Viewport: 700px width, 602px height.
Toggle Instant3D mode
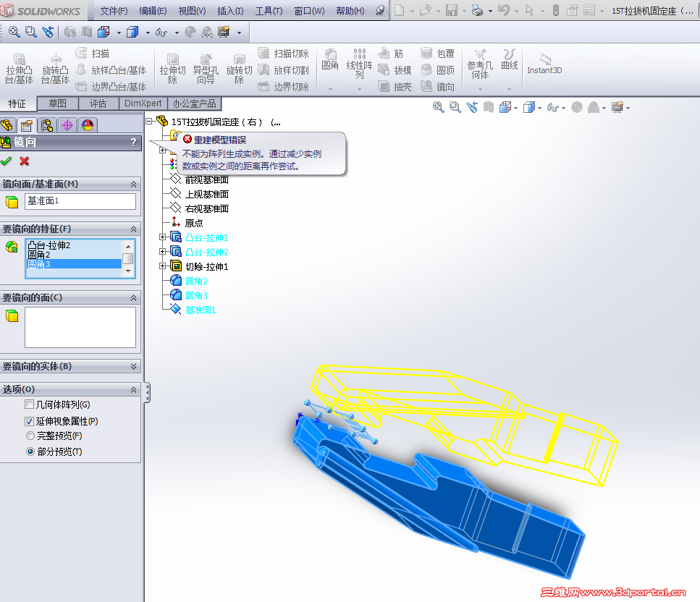pyautogui.click(x=544, y=64)
